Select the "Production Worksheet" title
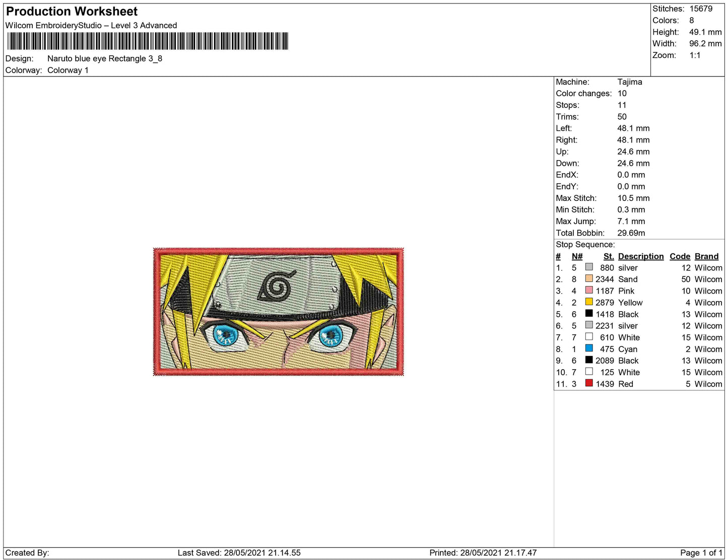The image size is (728, 560). 72,12
